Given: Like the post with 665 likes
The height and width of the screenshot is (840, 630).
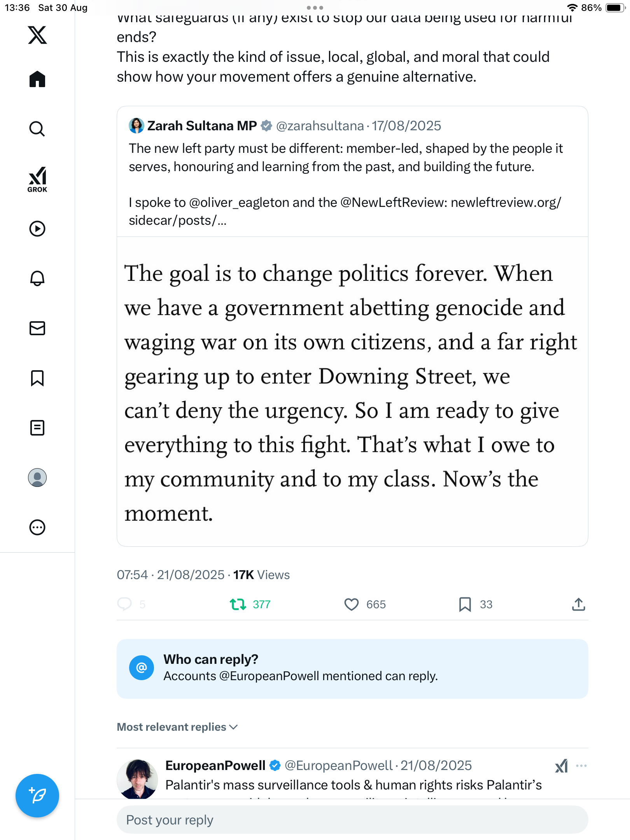Looking at the screenshot, I should point(352,604).
